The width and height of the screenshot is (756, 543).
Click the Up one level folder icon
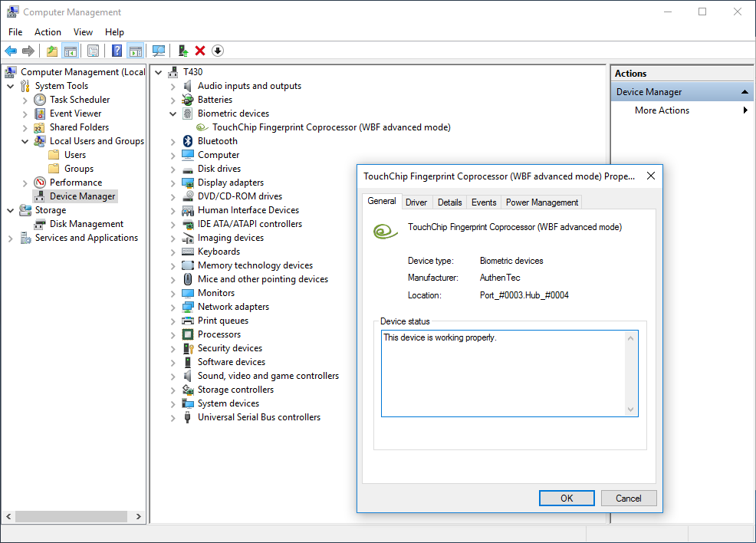click(x=52, y=51)
